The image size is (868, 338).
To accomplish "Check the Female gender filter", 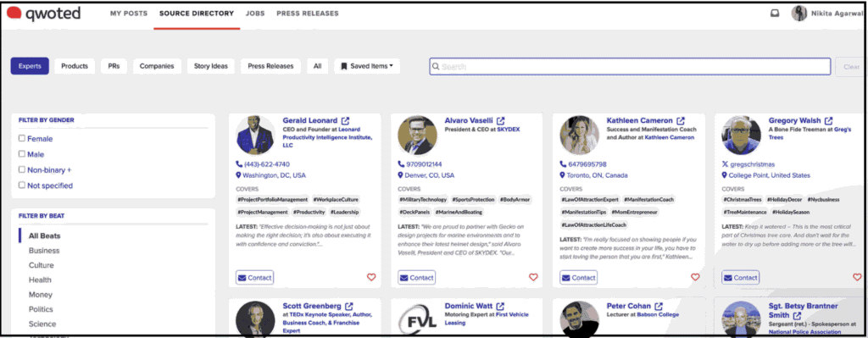I will tap(21, 138).
